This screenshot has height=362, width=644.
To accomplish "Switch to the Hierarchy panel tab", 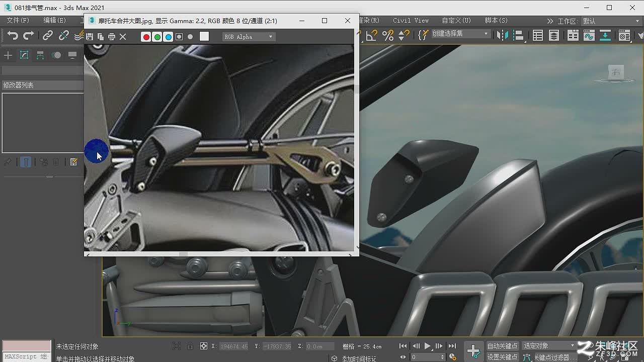I will tap(40, 55).
